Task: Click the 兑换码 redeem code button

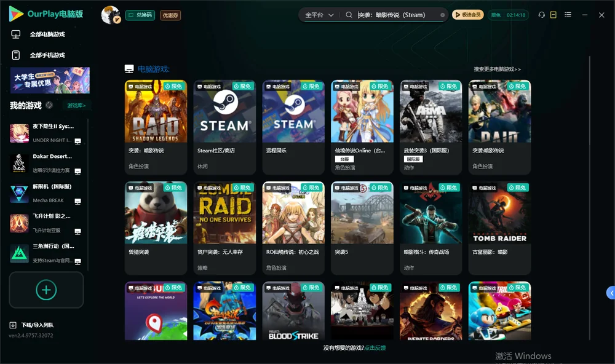Action: 140,15
